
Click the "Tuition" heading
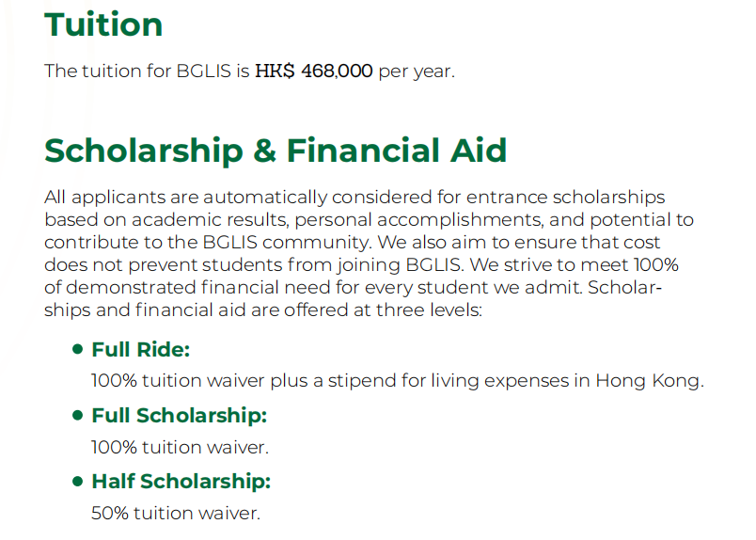pos(103,24)
